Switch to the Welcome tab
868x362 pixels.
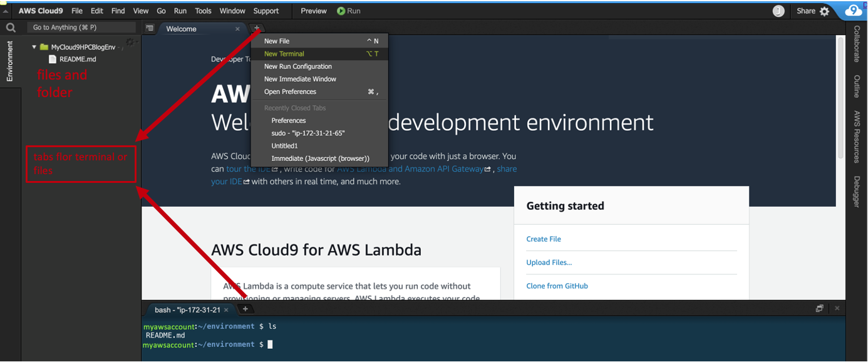tap(181, 29)
